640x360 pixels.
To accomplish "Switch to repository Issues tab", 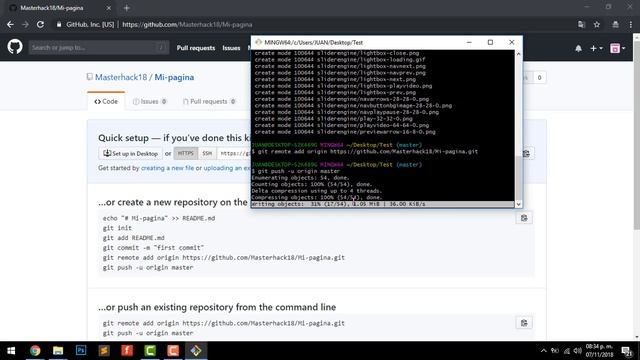I will coord(149,101).
